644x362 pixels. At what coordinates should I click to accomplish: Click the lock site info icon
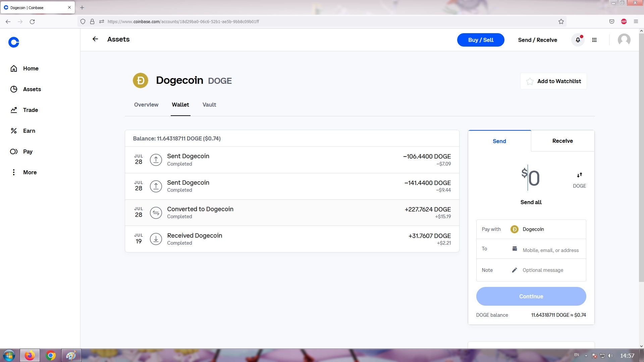pyautogui.click(x=92, y=21)
